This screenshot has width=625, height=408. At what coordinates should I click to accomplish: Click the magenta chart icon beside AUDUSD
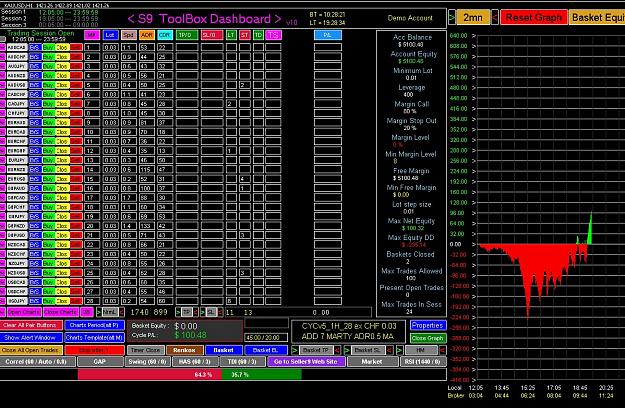tap(2, 85)
